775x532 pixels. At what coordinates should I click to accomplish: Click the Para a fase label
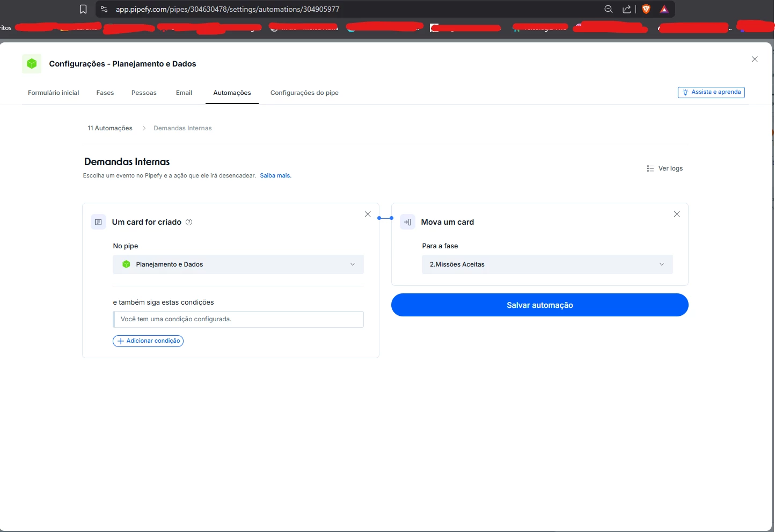click(440, 246)
